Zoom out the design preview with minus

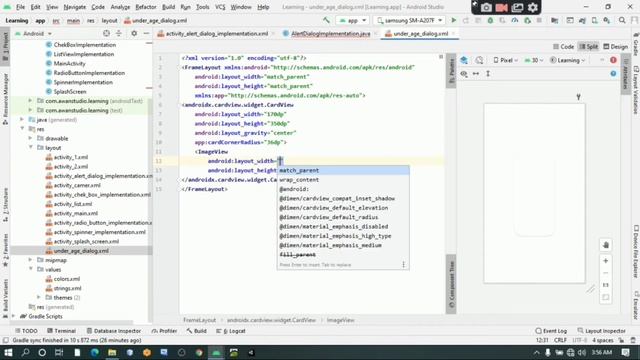tap(606, 273)
